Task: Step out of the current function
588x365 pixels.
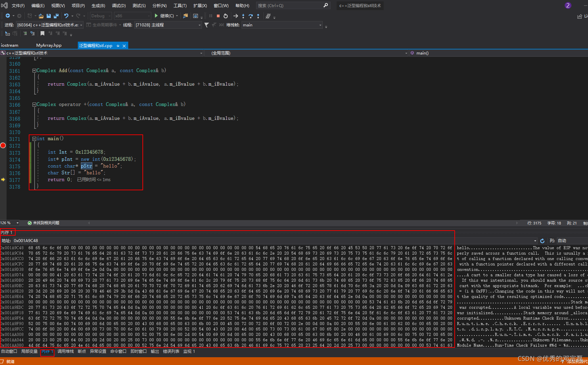Action: 258,16
